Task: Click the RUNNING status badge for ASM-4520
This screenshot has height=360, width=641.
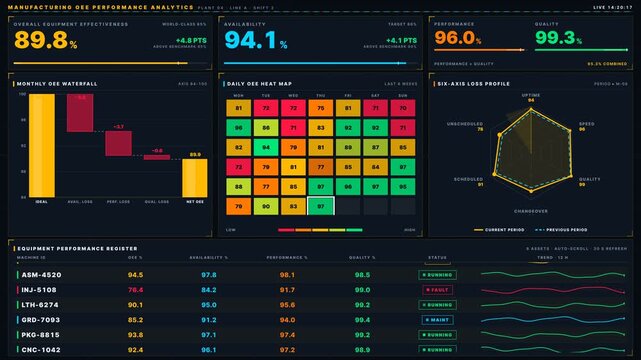Action: pyautogui.click(x=437, y=275)
